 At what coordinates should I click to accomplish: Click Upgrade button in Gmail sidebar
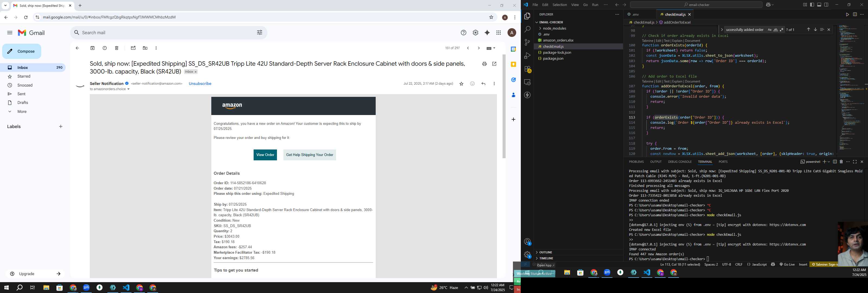click(35, 274)
